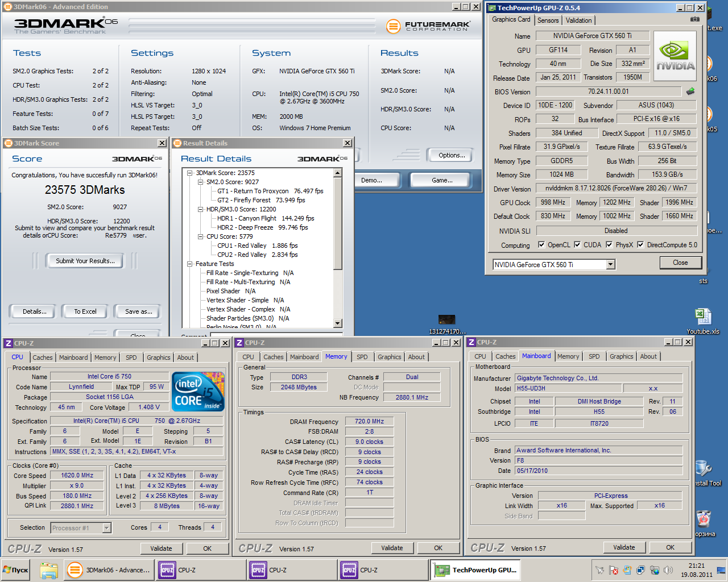728x582 pixels.
Task: Toggle the PhysX checkbox
Action: coord(609,244)
